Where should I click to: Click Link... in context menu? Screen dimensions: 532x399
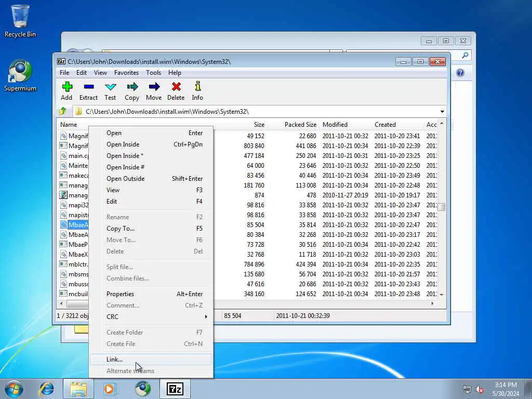(151, 360)
